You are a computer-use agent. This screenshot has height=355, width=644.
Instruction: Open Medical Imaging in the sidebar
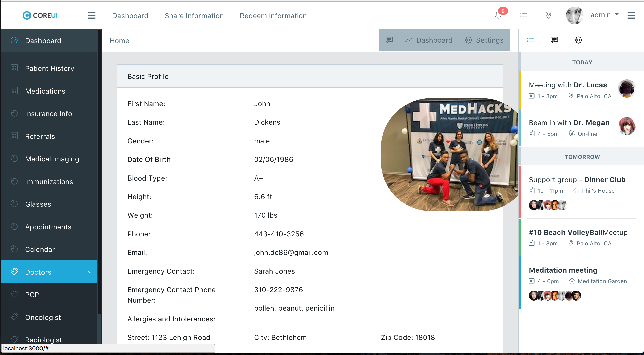[52, 159]
